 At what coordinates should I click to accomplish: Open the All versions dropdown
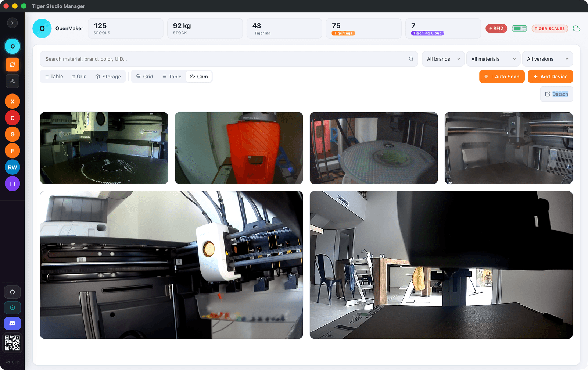point(548,59)
